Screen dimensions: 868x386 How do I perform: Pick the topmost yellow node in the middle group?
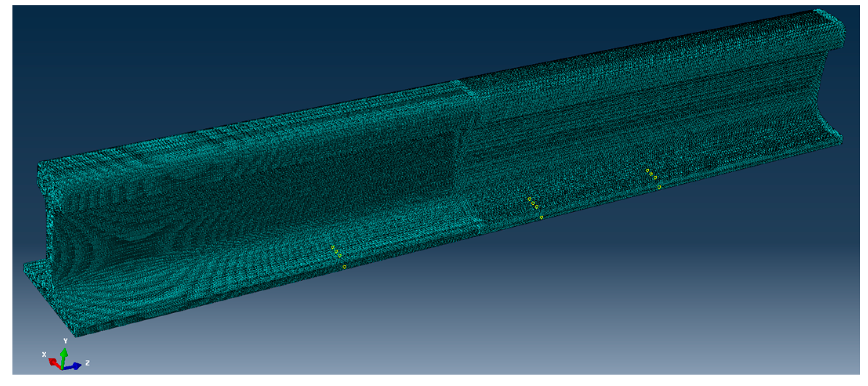529,199
